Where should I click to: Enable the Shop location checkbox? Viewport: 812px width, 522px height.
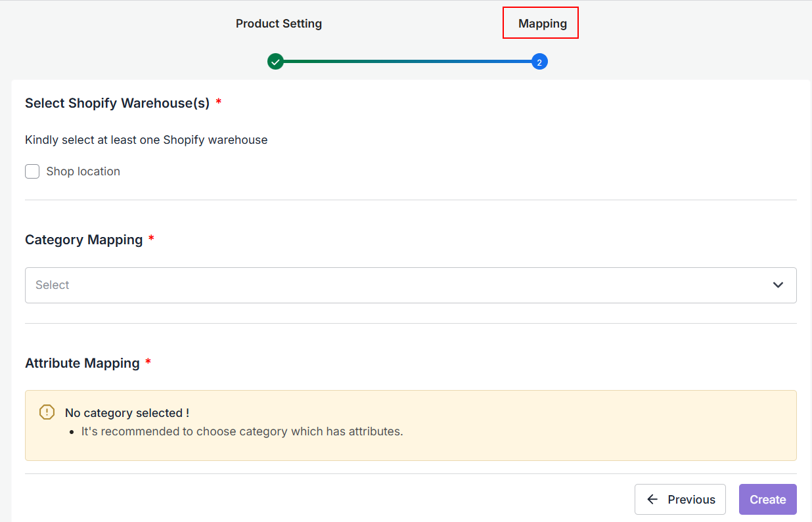pyautogui.click(x=32, y=171)
